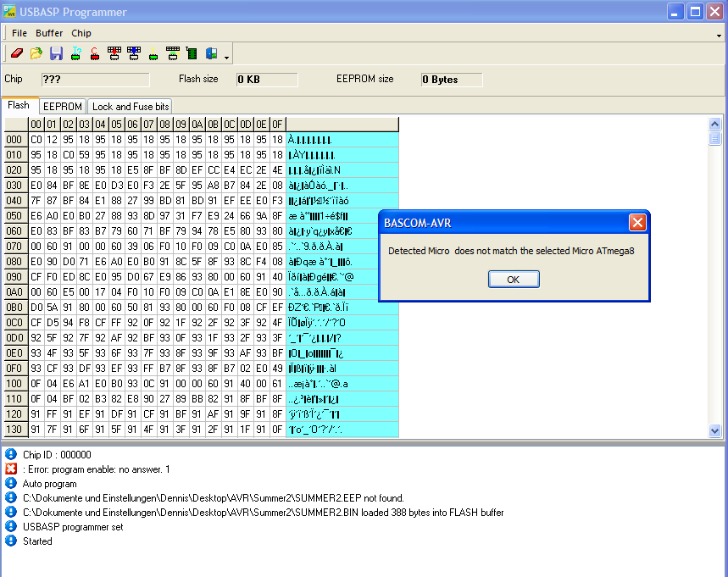Expand the menu bar options arrow
Image resolution: width=728 pixels, height=577 pixels.
coord(719,36)
